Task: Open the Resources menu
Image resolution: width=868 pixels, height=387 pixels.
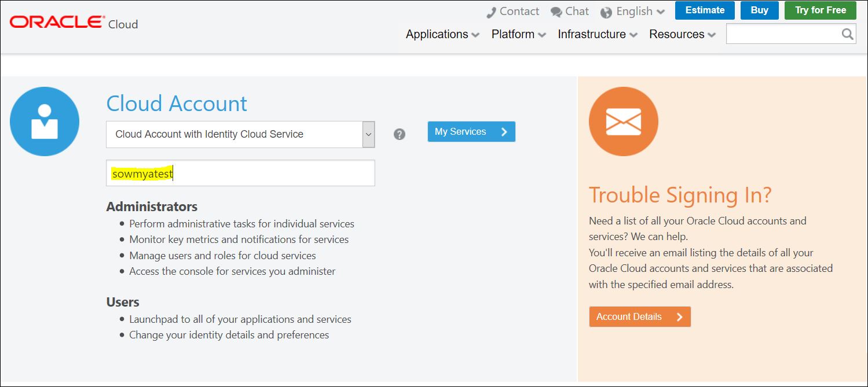Action: click(682, 34)
